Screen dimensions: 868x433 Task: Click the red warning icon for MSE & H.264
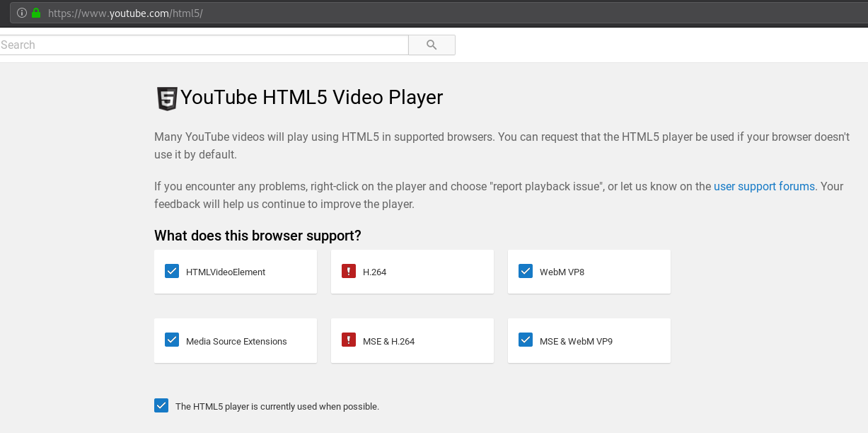[348, 340]
